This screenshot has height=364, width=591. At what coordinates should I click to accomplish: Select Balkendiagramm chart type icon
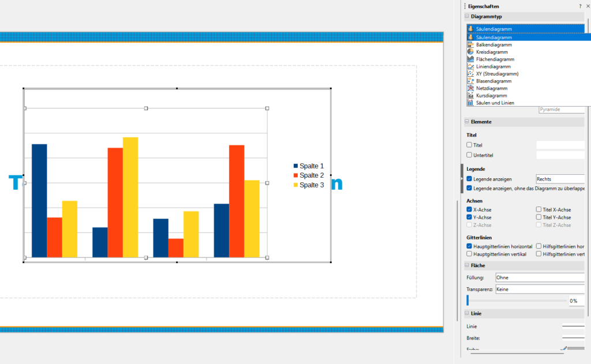470,44
